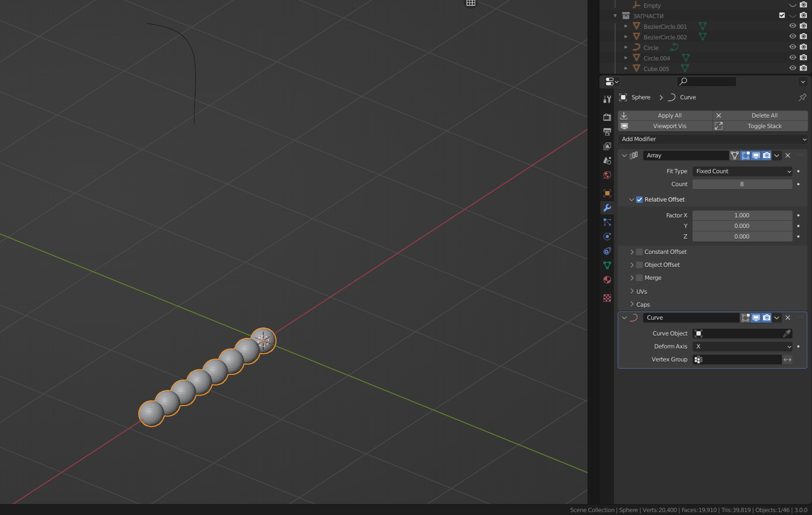Viewport: 812px width, 515px height.
Task: Toggle Curve modifier viewport display
Action: (x=756, y=318)
